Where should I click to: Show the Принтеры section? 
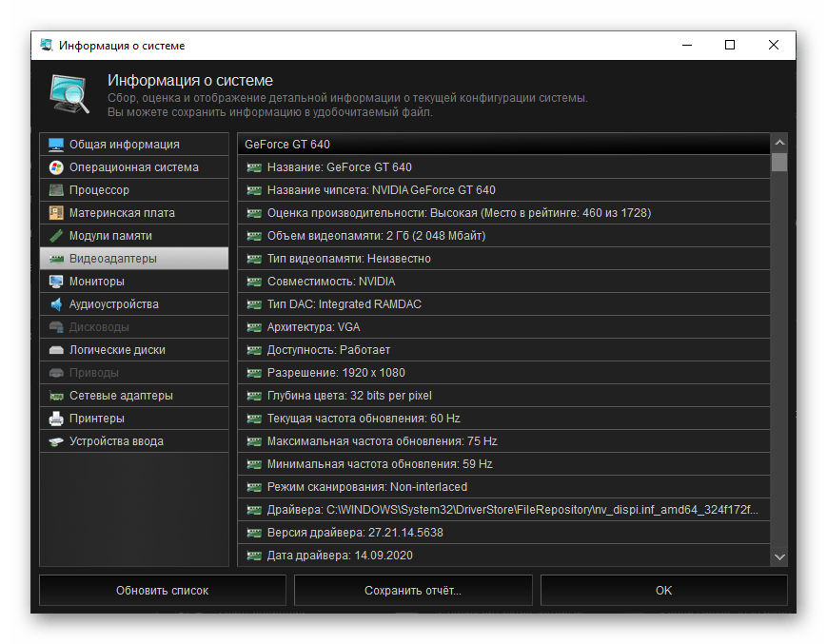click(134, 419)
